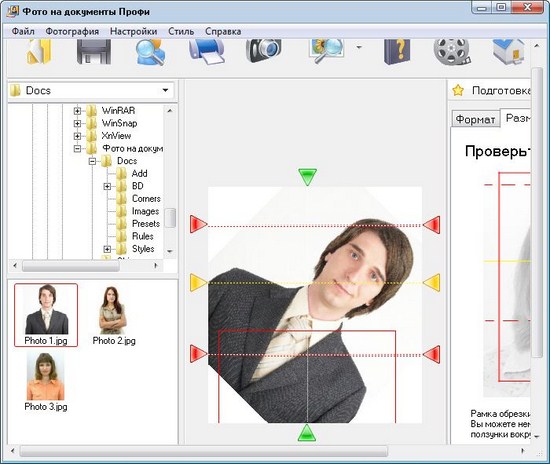Image resolution: width=550 pixels, height=464 pixels.
Task: Open the Фотография menu
Action: tap(72, 32)
